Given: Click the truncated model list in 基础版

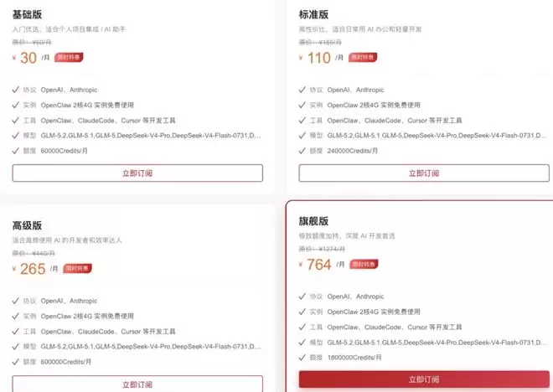Looking at the screenshot, I should coord(151,136).
